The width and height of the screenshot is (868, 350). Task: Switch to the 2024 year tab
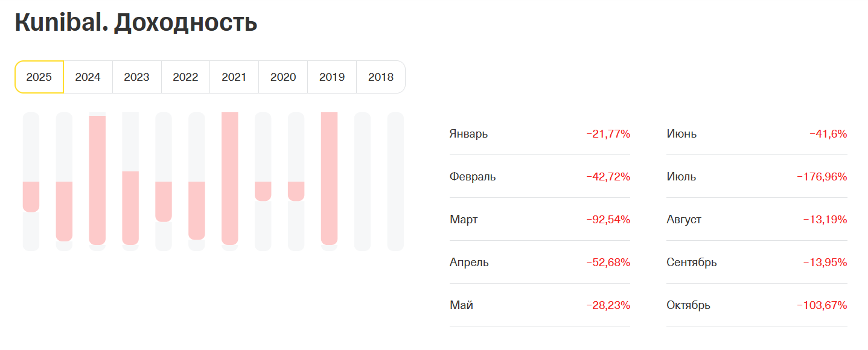point(88,77)
